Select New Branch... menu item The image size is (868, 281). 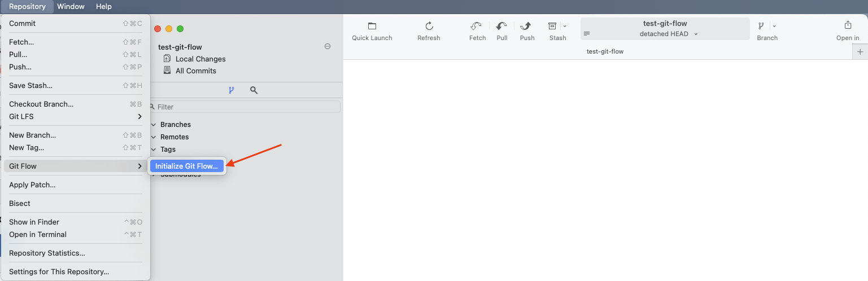(76, 135)
